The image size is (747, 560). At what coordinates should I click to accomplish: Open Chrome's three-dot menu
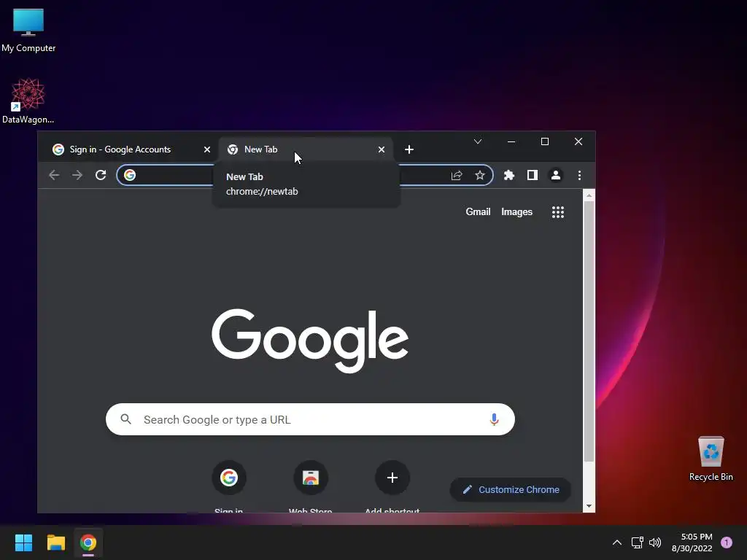click(x=579, y=175)
